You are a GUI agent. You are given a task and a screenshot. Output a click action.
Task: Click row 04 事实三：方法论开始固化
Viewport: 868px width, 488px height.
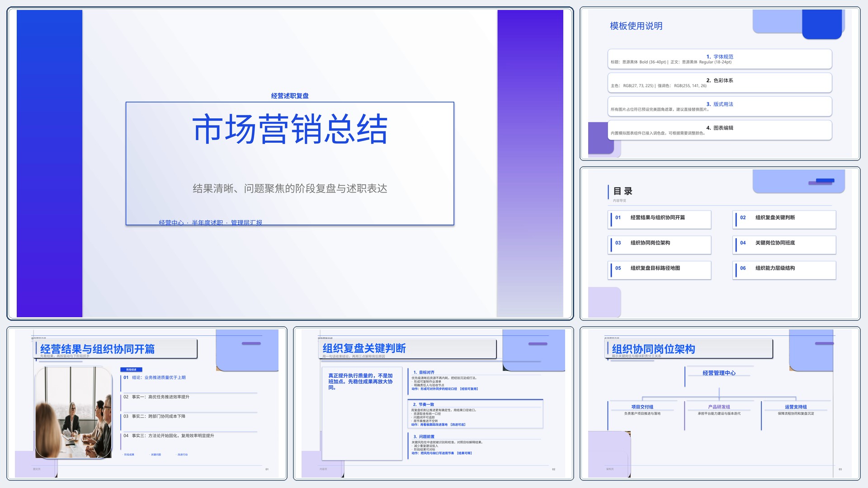[169, 436]
